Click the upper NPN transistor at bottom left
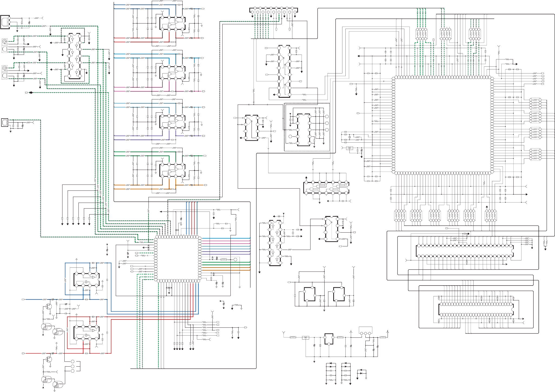This screenshot has height=392, width=555. click(49, 307)
